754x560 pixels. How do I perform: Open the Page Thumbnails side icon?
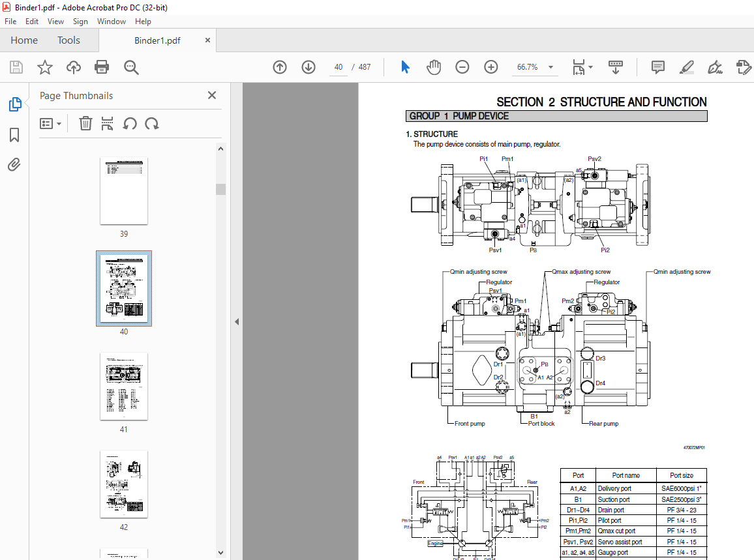click(x=15, y=104)
